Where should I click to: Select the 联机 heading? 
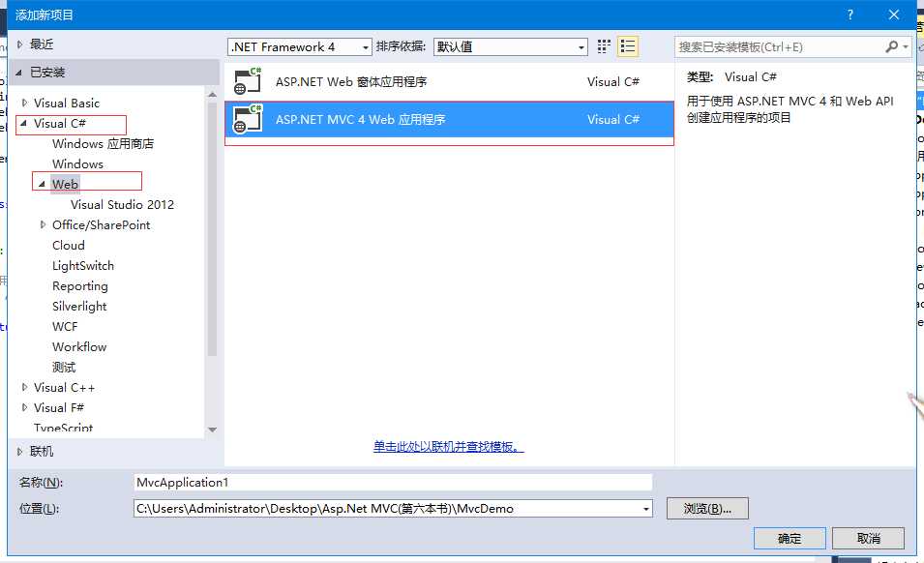[42, 452]
